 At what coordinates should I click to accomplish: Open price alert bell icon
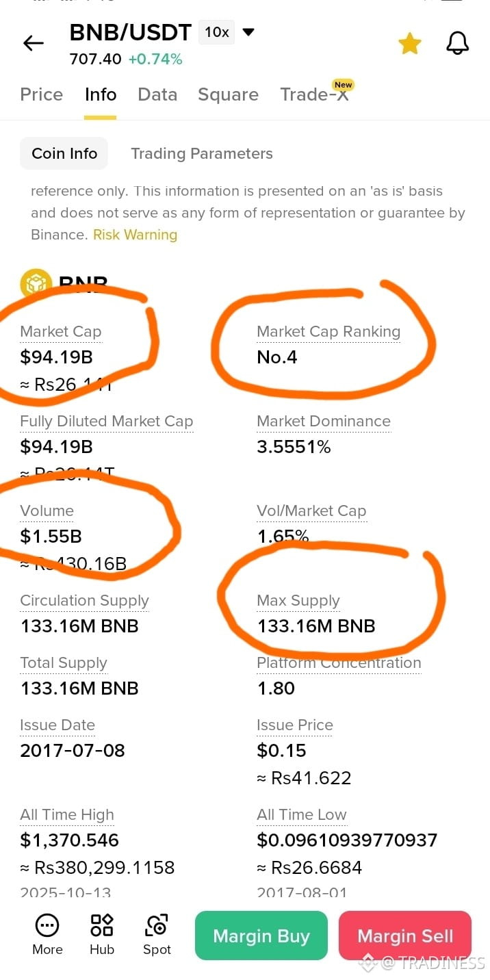pos(458,43)
